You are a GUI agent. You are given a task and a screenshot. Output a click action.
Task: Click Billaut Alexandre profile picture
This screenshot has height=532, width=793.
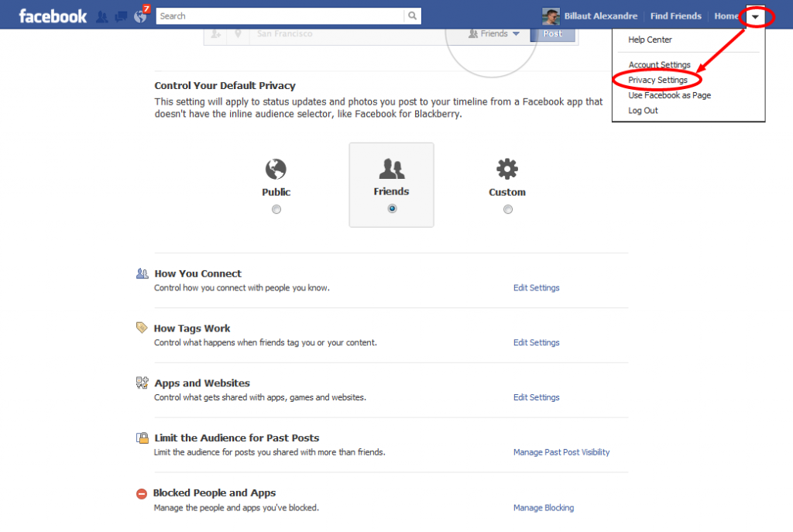[551, 16]
